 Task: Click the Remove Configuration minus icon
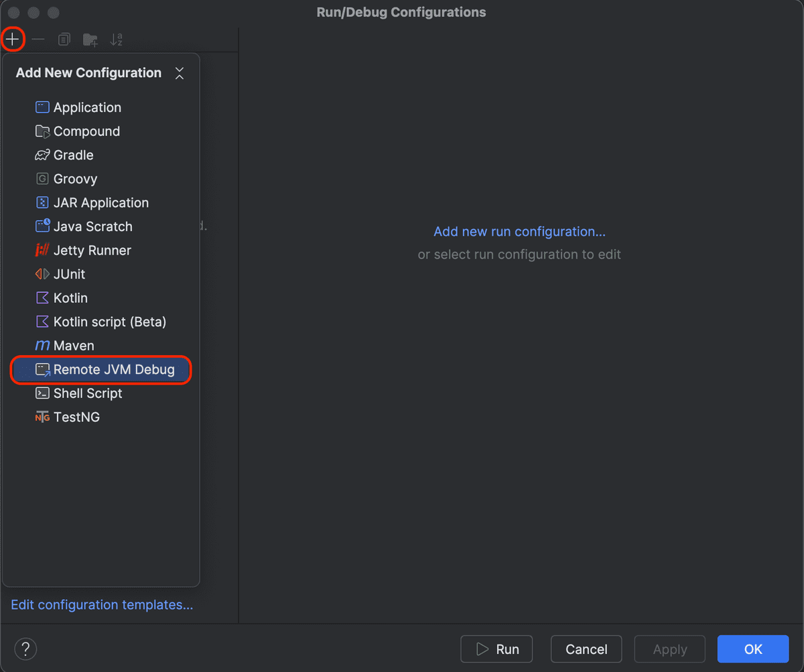(38, 39)
